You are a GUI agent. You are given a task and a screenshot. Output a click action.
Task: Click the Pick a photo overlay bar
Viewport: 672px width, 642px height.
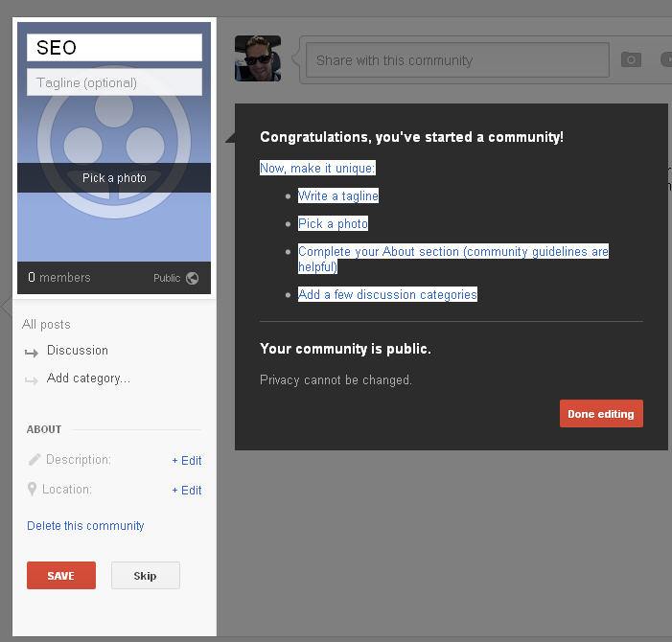[114, 178]
